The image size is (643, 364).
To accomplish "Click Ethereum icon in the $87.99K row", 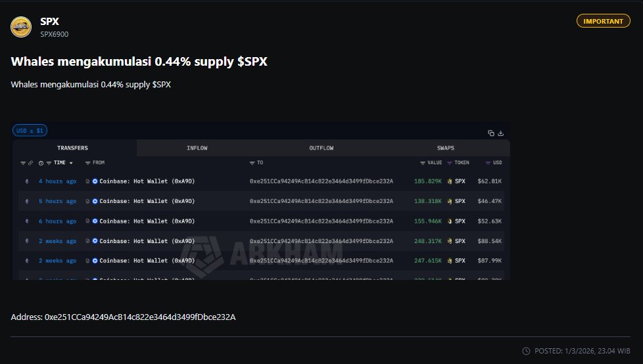I will tap(27, 261).
